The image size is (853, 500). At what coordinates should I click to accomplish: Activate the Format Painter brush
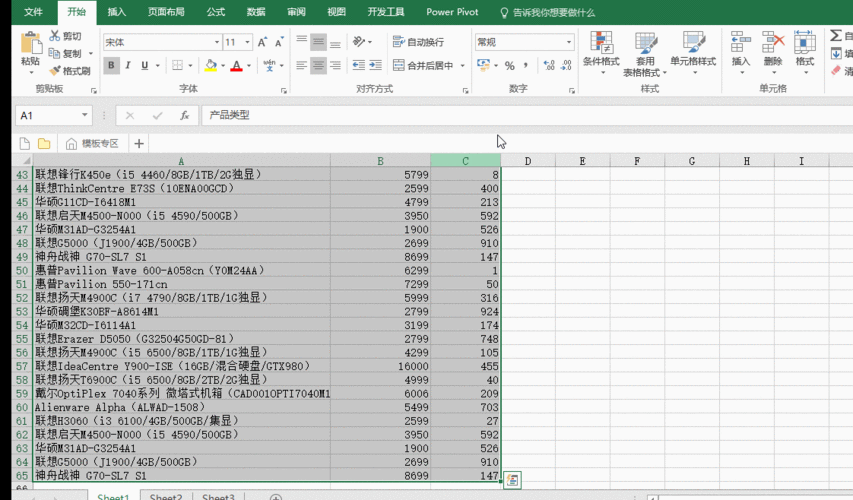[x=54, y=71]
